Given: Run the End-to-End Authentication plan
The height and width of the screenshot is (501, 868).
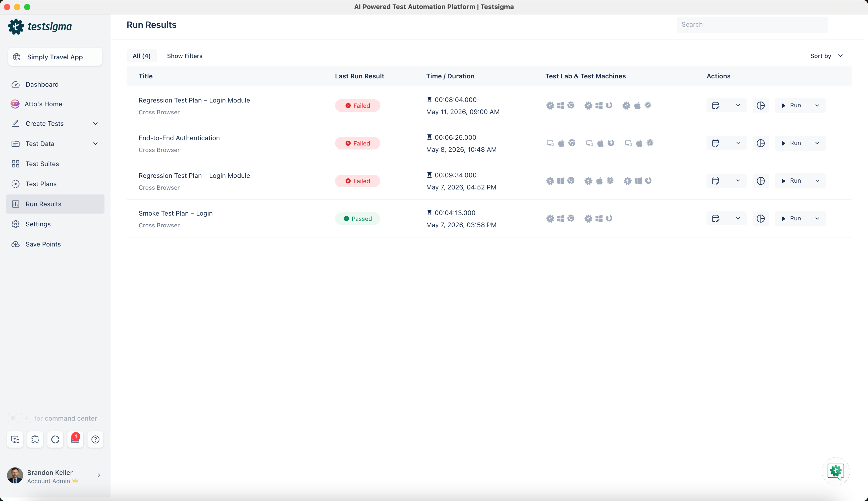Looking at the screenshot, I should point(792,143).
